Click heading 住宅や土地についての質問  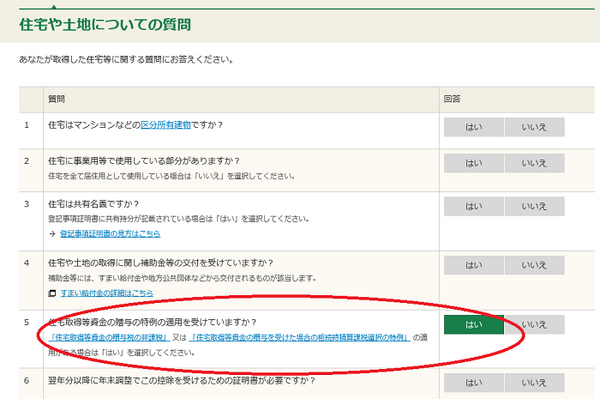click(105, 24)
